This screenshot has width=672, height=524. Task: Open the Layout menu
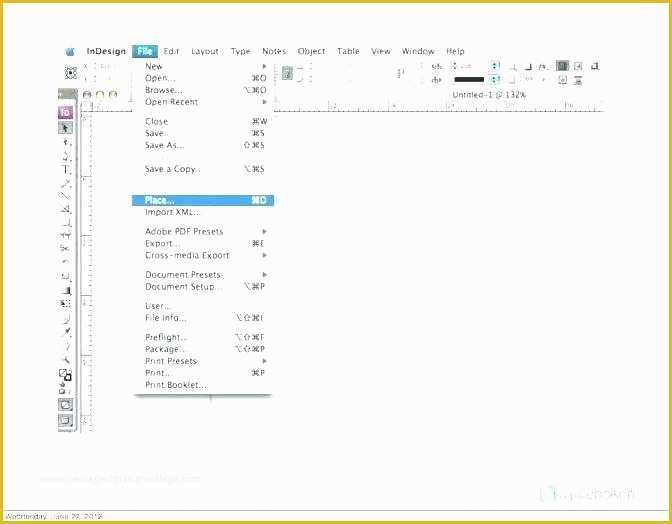[205, 51]
